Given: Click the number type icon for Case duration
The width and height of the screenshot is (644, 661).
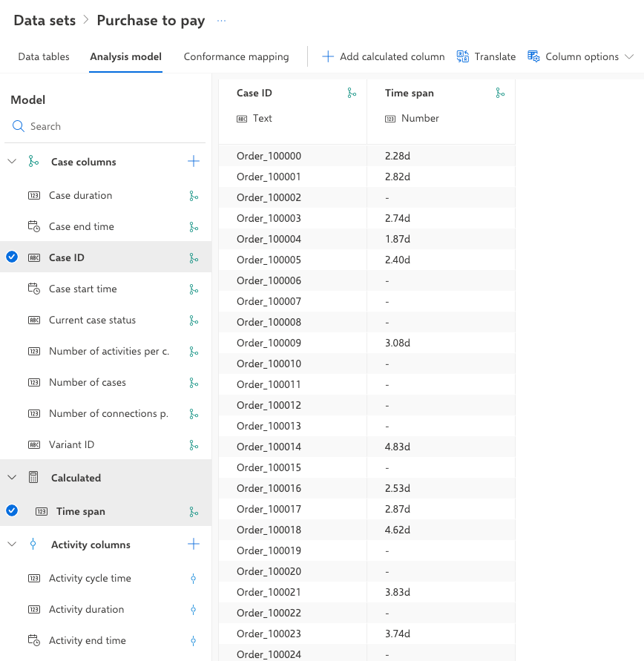Looking at the screenshot, I should (x=34, y=196).
